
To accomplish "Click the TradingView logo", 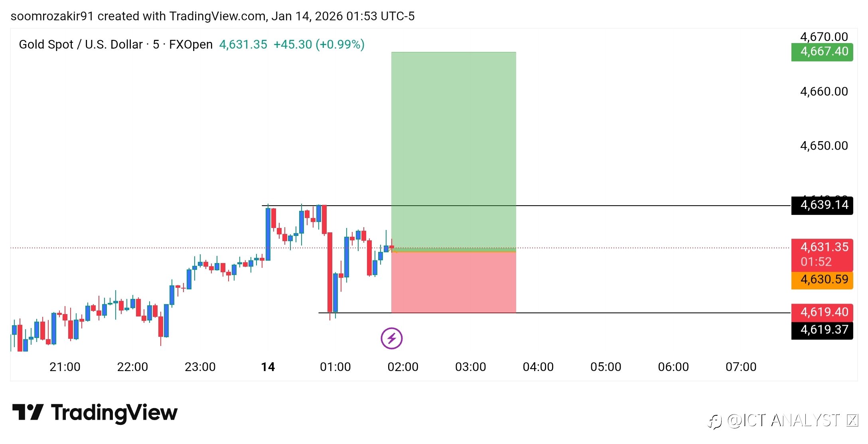I will click(95, 413).
